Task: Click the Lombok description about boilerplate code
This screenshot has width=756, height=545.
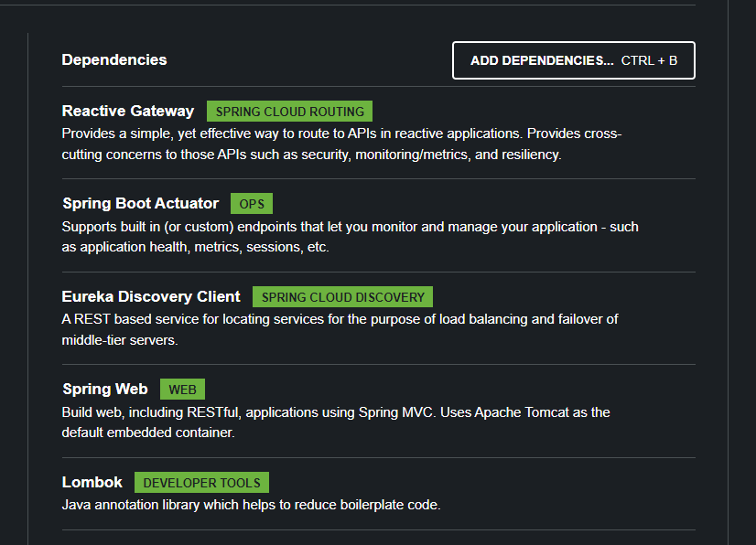Action: [251, 505]
